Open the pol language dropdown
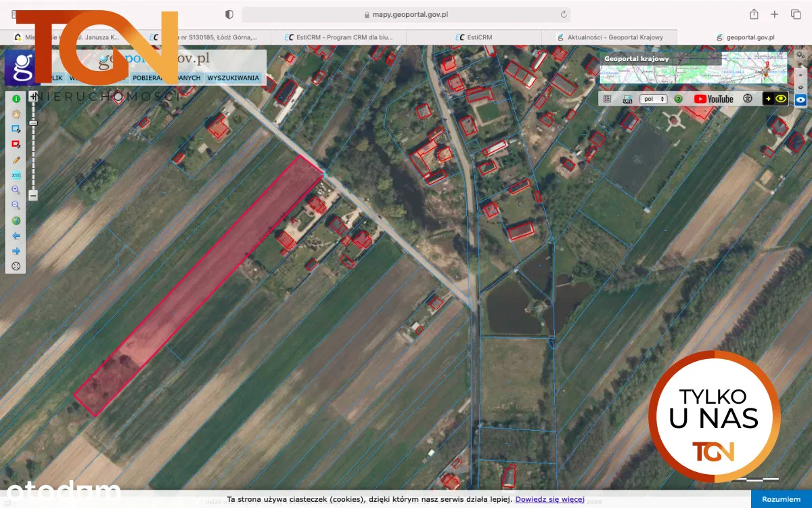812x508 pixels. (654, 99)
